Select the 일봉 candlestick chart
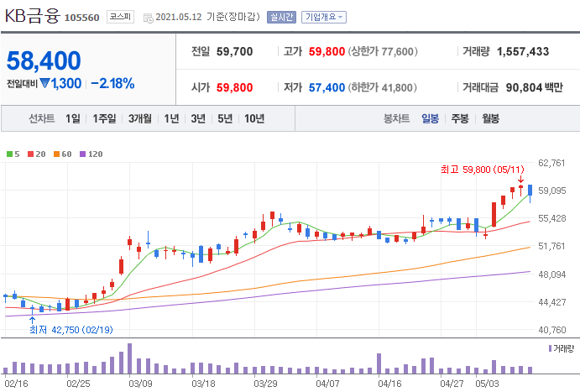 click(x=431, y=118)
